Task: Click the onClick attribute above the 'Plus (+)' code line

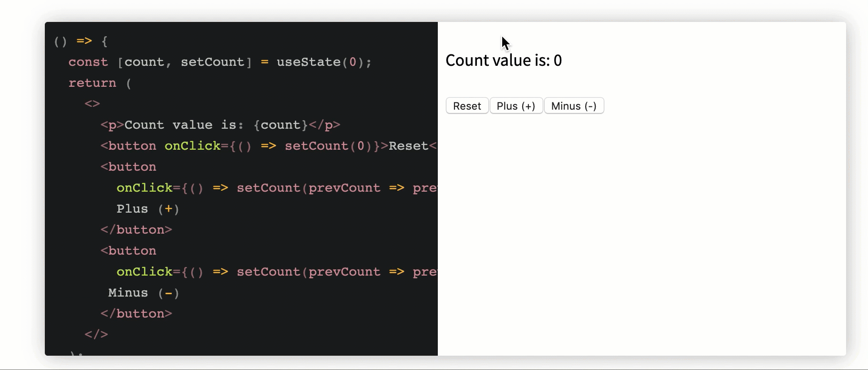Action: click(145, 188)
